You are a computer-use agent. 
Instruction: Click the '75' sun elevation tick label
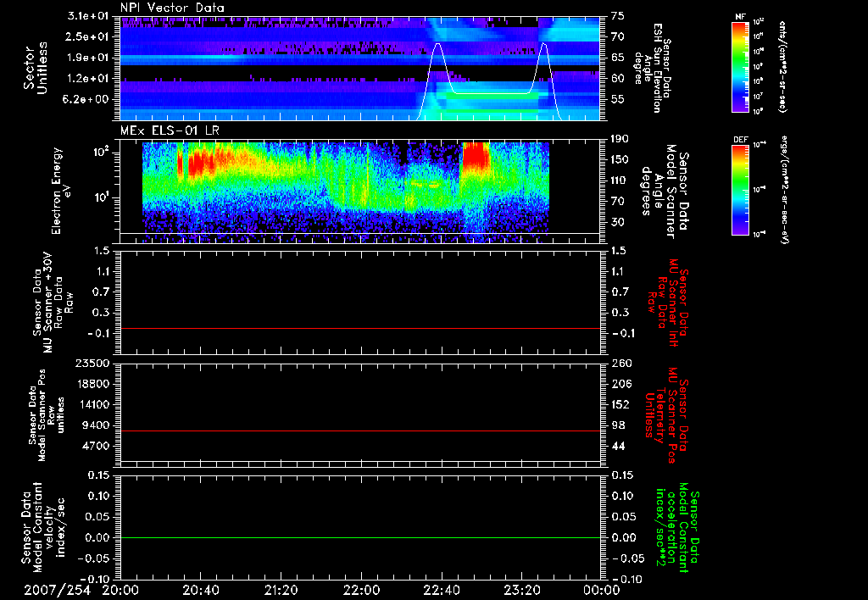(x=617, y=16)
